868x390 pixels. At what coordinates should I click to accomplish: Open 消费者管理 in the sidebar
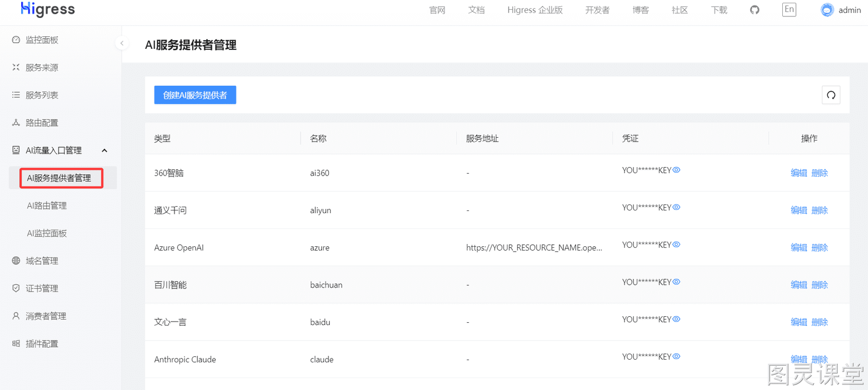[x=46, y=316]
